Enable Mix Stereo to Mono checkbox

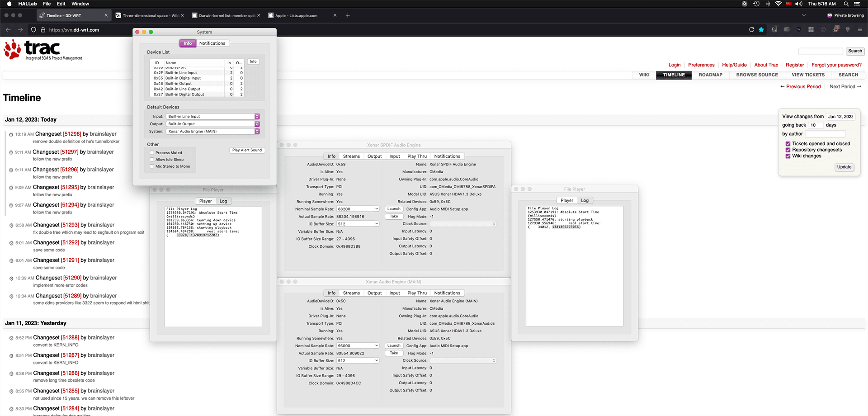coord(152,166)
